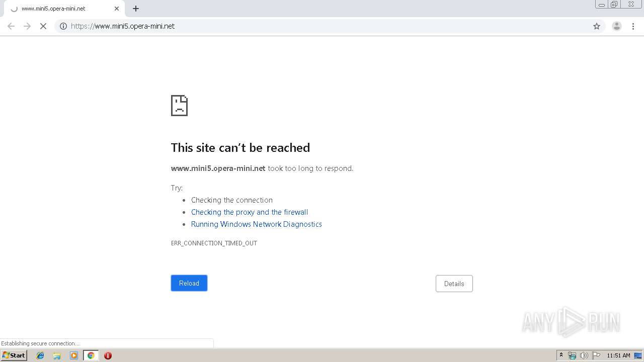644x362 pixels.
Task: Click the ERR_CONNECTION_TIMED_OUT error code
Action: click(x=214, y=243)
